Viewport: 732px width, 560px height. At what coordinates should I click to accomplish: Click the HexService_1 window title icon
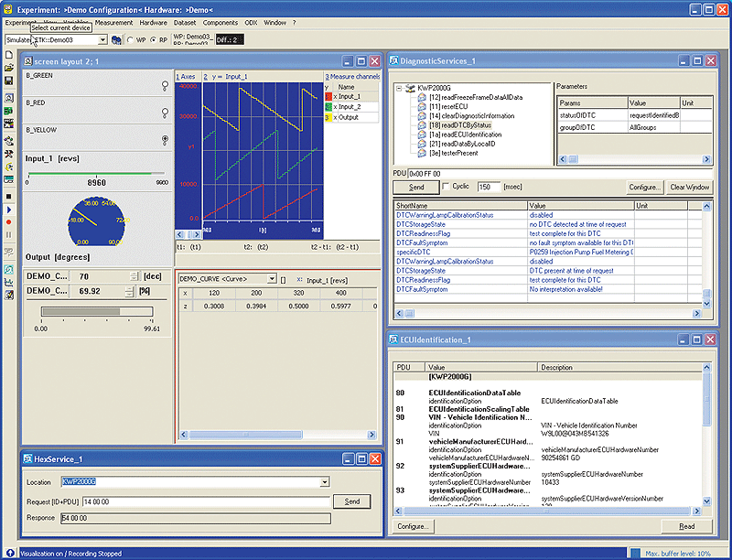[28, 459]
